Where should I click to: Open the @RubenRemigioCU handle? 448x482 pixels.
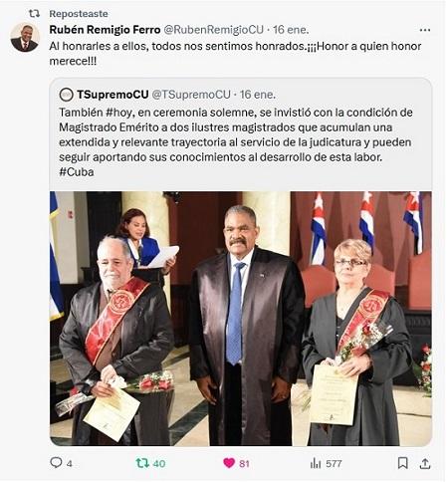coord(214,30)
